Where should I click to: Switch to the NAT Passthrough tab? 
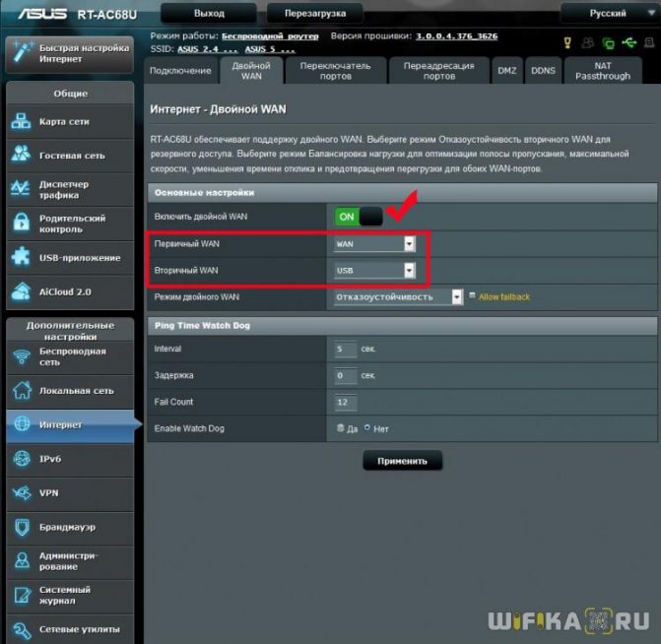pyautogui.click(x=603, y=71)
